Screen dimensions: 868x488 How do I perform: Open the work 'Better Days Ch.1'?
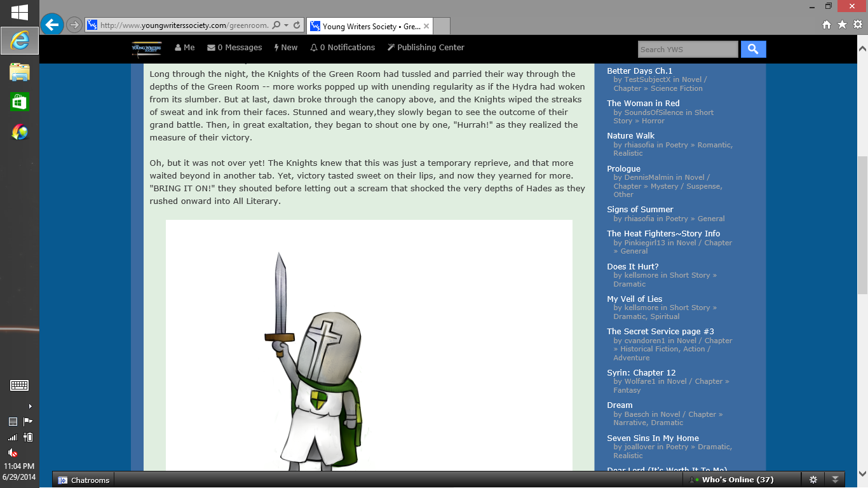click(x=639, y=71)
